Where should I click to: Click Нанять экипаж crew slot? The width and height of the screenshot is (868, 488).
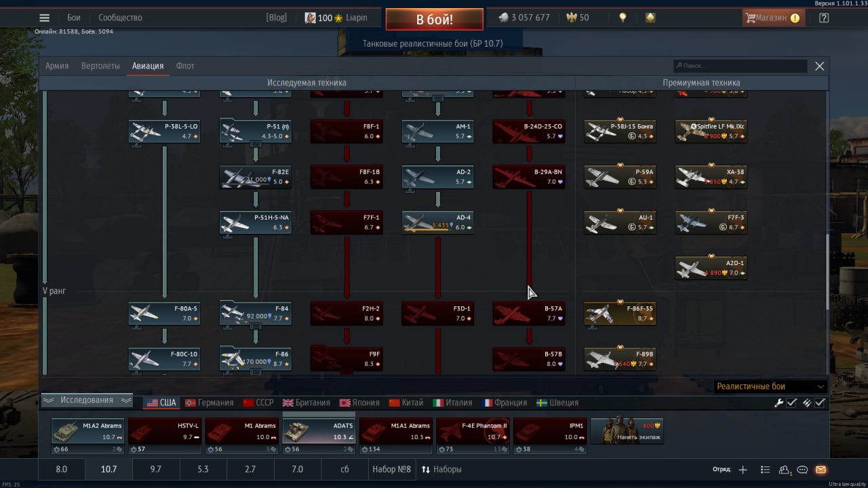tap(627, 431)
